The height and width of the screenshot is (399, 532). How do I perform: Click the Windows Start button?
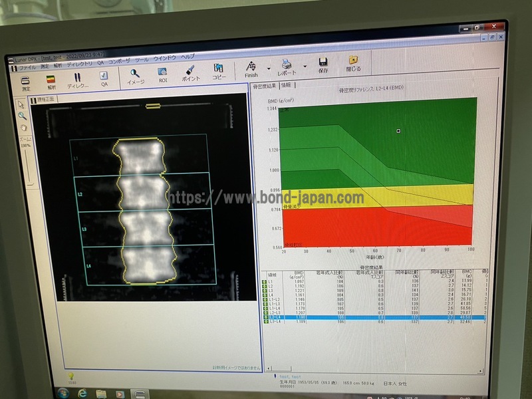point(63,393)
